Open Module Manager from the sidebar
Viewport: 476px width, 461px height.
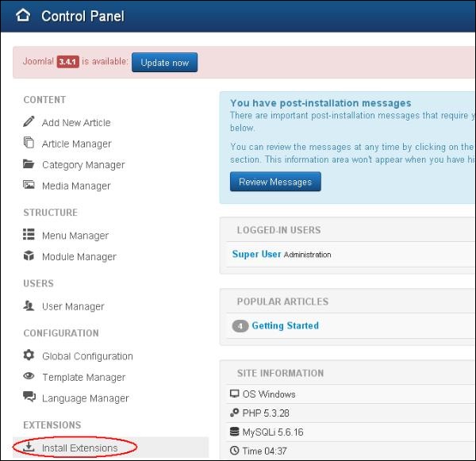79,257
